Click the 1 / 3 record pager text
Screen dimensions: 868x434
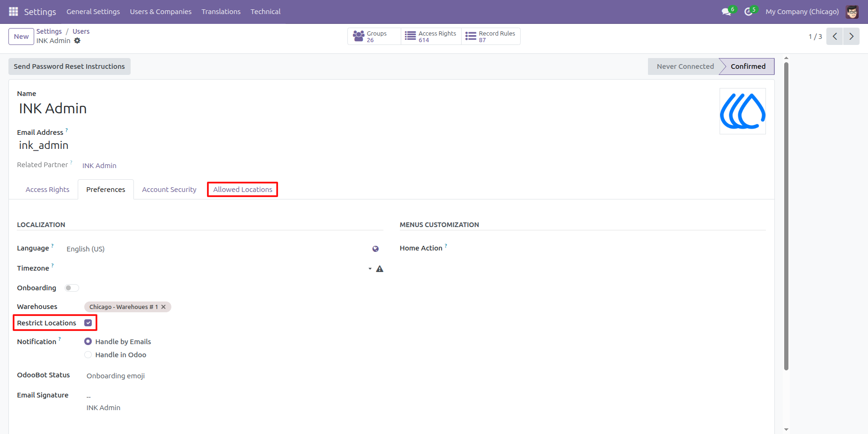coord(815,37)
